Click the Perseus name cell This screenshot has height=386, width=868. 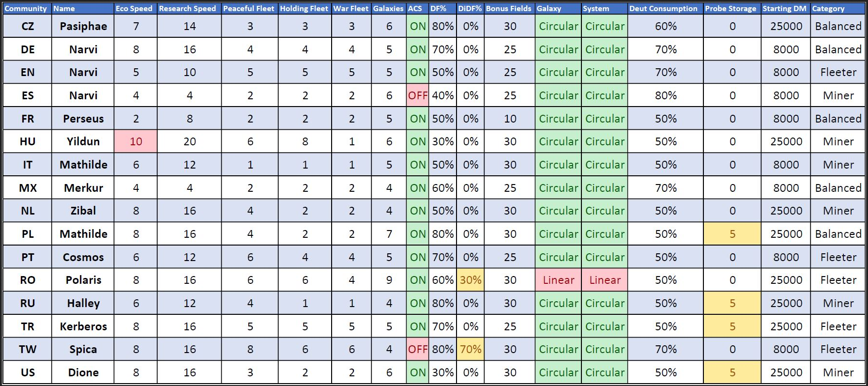[x=83, y=119]
